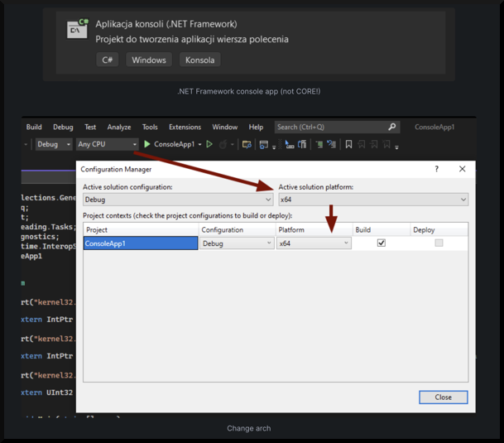The image size is (504, 443).
Task: Open the Hot Reload options dropdown arrow
Action: tap(232, 144)
